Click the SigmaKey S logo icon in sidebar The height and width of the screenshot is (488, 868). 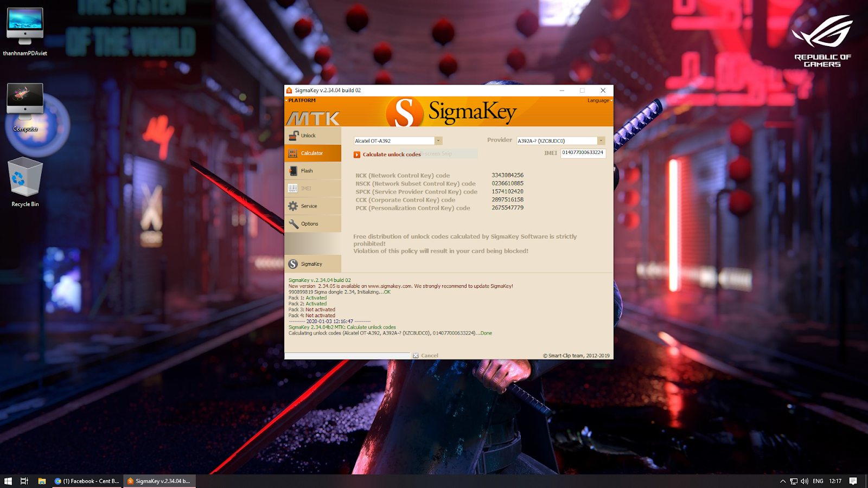click(x=293, y=264)
